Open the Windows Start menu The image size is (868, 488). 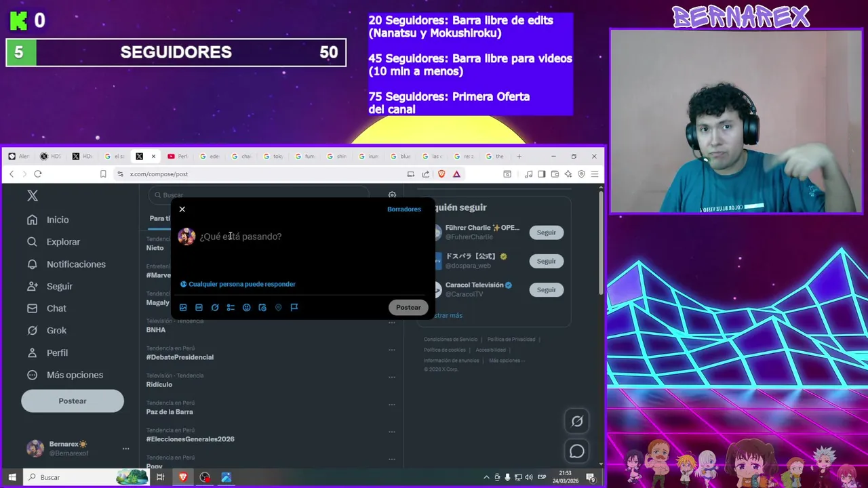coord(12,477)
